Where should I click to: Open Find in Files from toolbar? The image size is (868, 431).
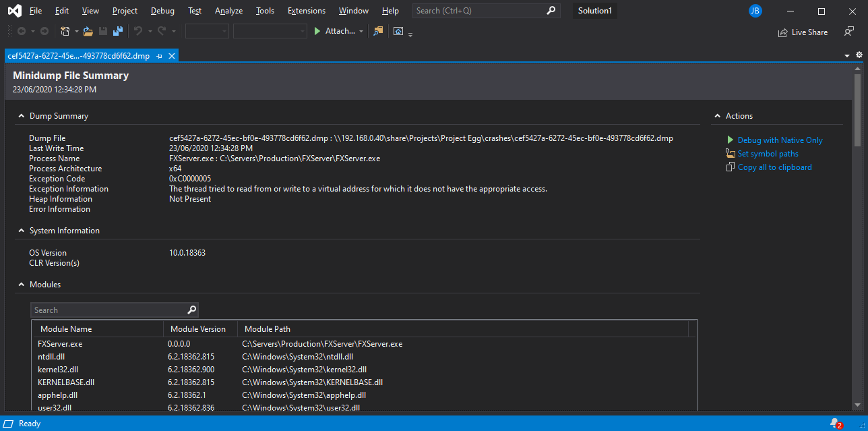click(x=377, y=31)
